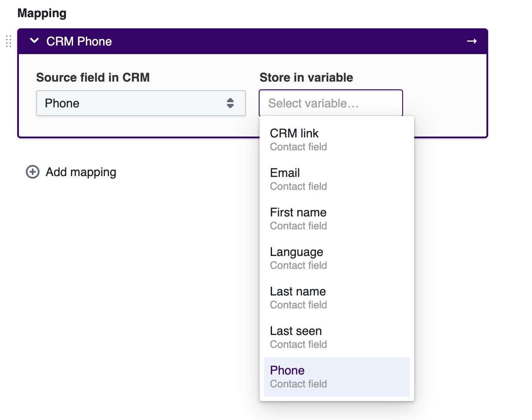Collapse the CRM Phone mapping chevron
The height and width of the screenshot is (420, 532).
coord(34,41)
